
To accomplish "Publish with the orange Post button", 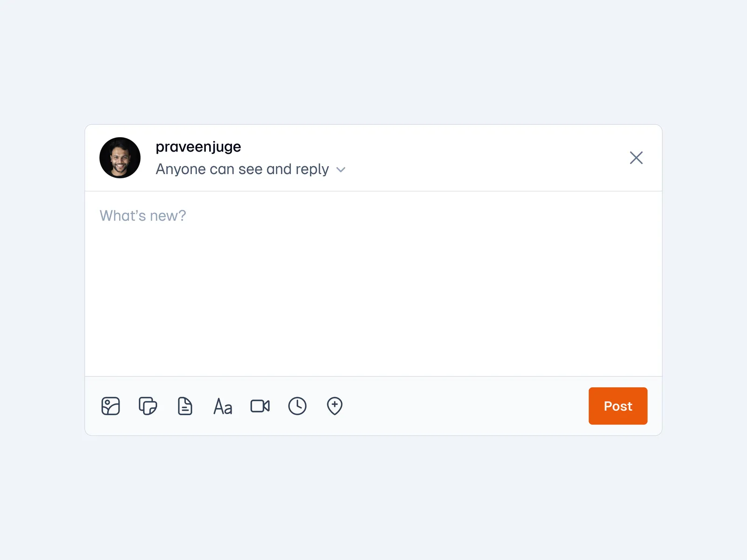I will point(618,406).
